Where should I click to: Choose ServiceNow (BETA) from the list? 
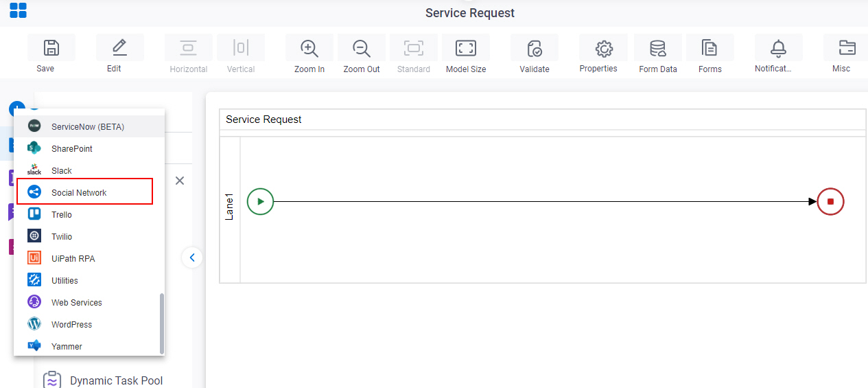89,126
